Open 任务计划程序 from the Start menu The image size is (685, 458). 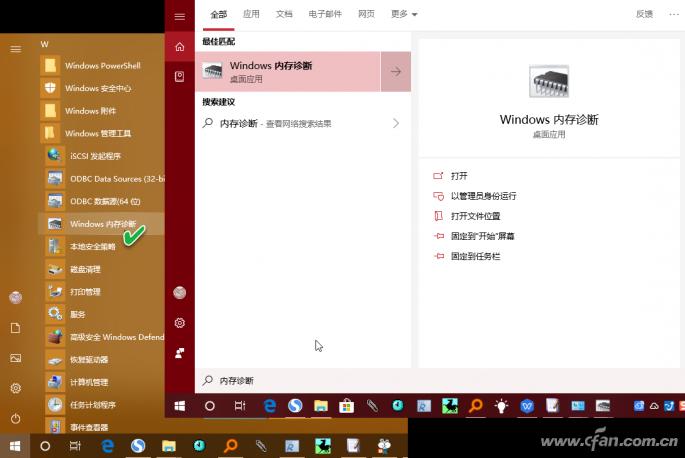pyautogui.click(x=101, y=405)
